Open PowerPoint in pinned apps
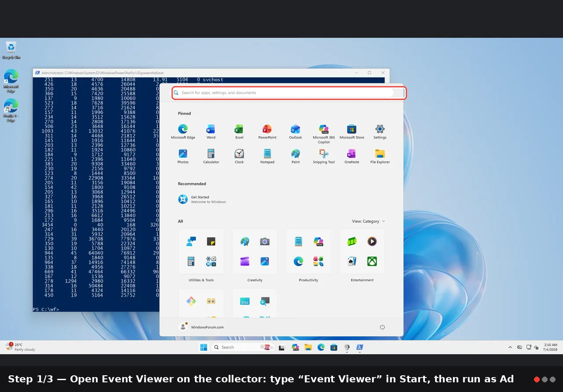The width and height of the screenshot is (563, 392). pyautogui.click(x=267, y=131)
